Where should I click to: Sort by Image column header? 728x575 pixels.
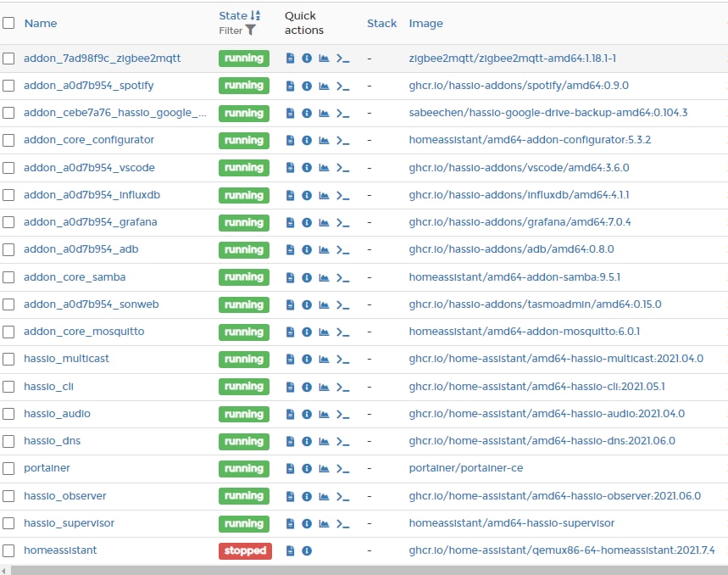pos(425,23)
